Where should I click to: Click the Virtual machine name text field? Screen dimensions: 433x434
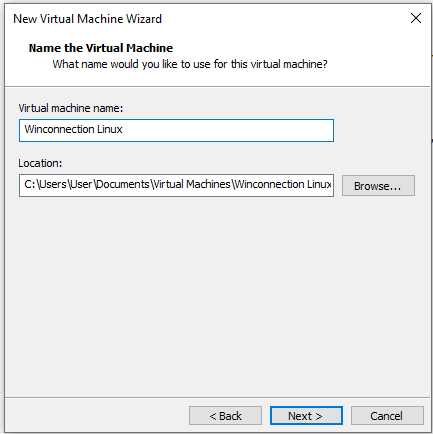click(x=176, y=130)
